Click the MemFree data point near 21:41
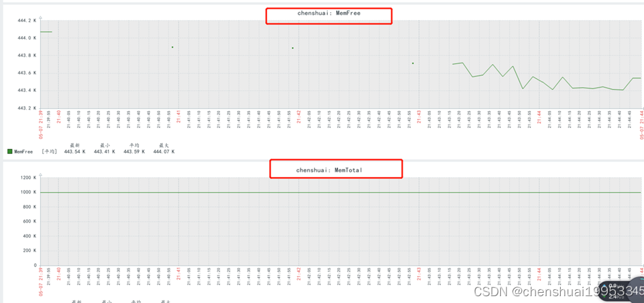644x303 pixels. (x=172, y=47)
